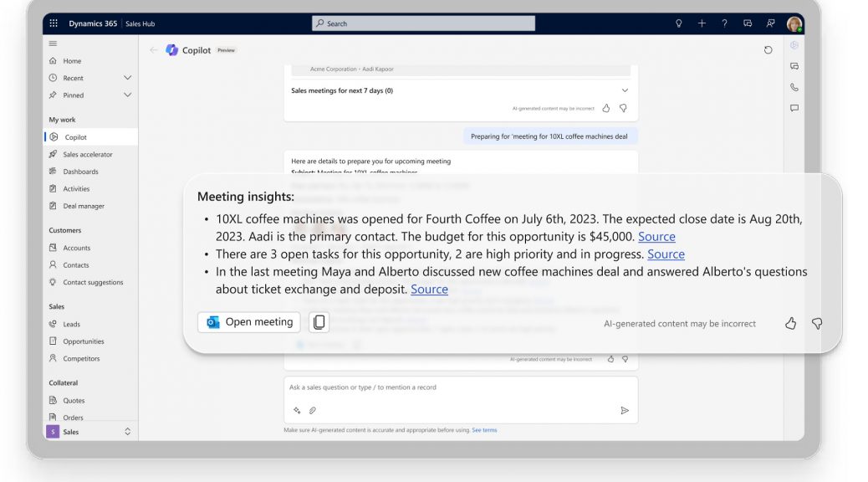868x482 pixels.
Task: Click the Open meeting button
Action: pyautogui.click(x=249, y=322)
